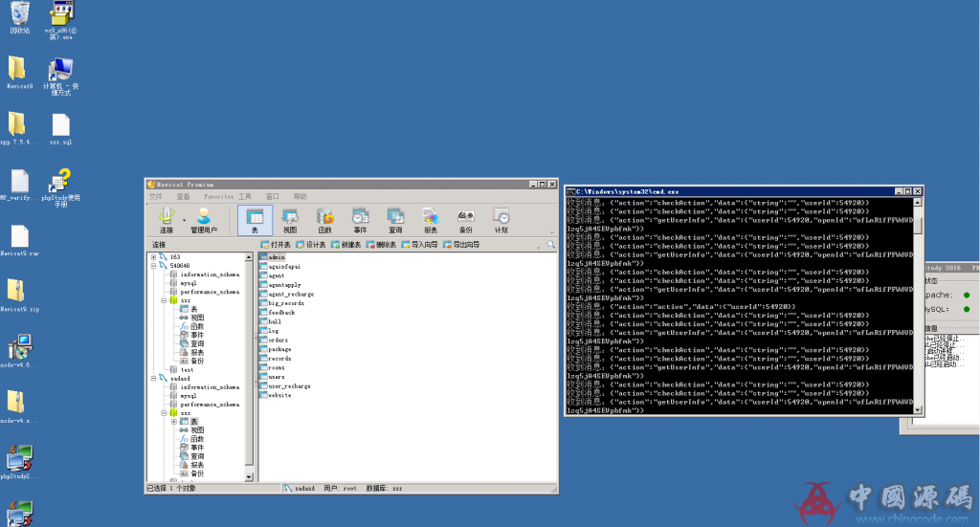Select the Report (报表) main toolbar icon
The width and height of the screenshot is (980, 527).
click(431, 220)
